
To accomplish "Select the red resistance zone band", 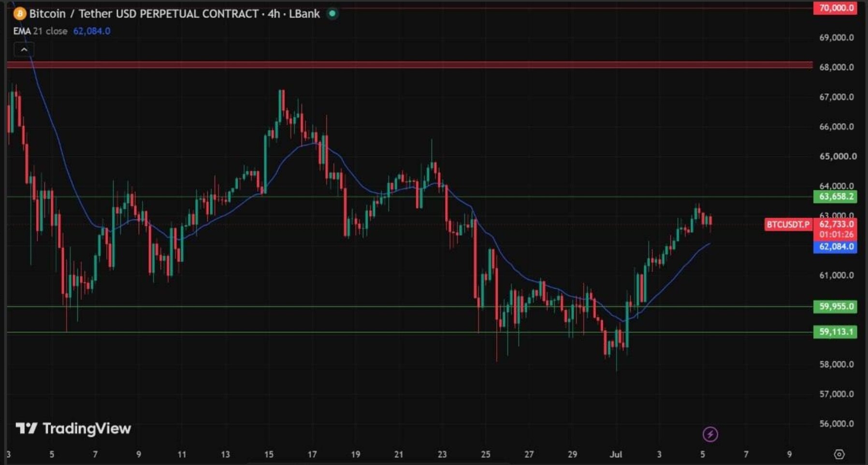I will 410,65.
